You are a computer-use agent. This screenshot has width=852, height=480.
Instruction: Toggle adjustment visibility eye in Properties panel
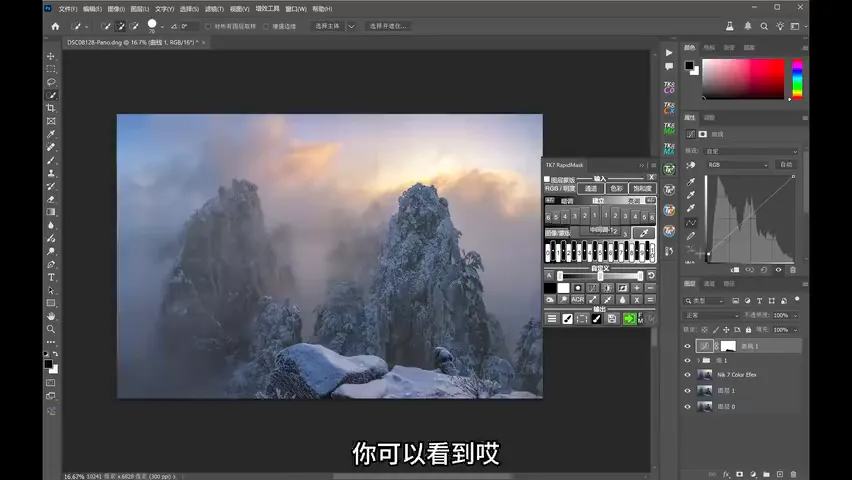pos(778,270)
